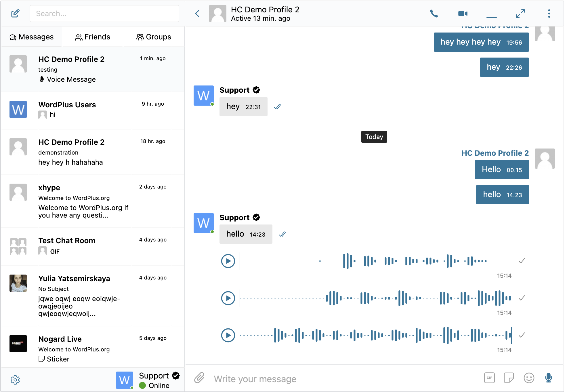
Task: Open the Groups tab
Action: (x=153, y=37)
